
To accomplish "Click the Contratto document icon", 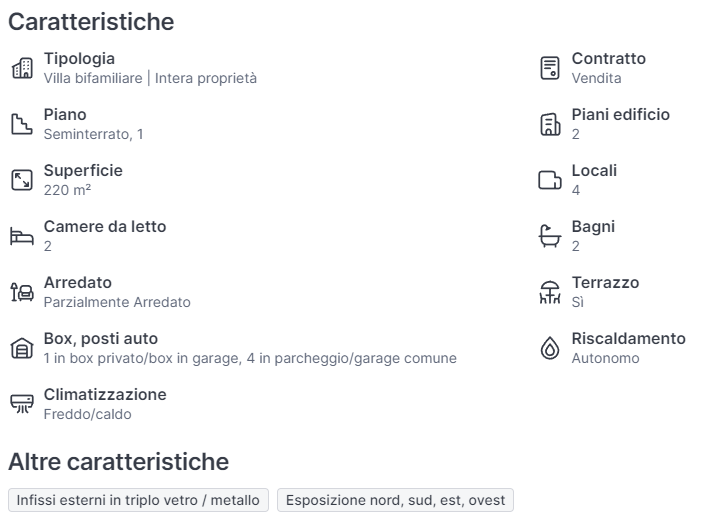I will pos(549,68).
